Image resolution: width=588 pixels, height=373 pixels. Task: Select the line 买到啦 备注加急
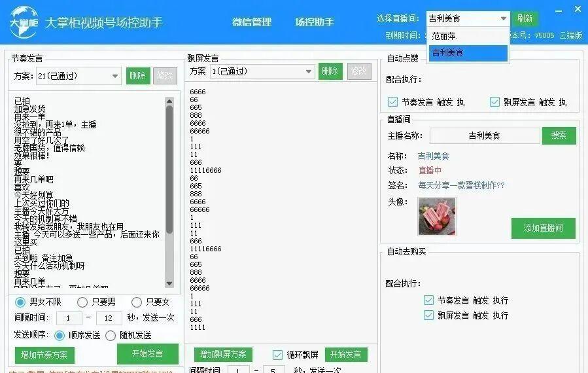click(43, 258)
